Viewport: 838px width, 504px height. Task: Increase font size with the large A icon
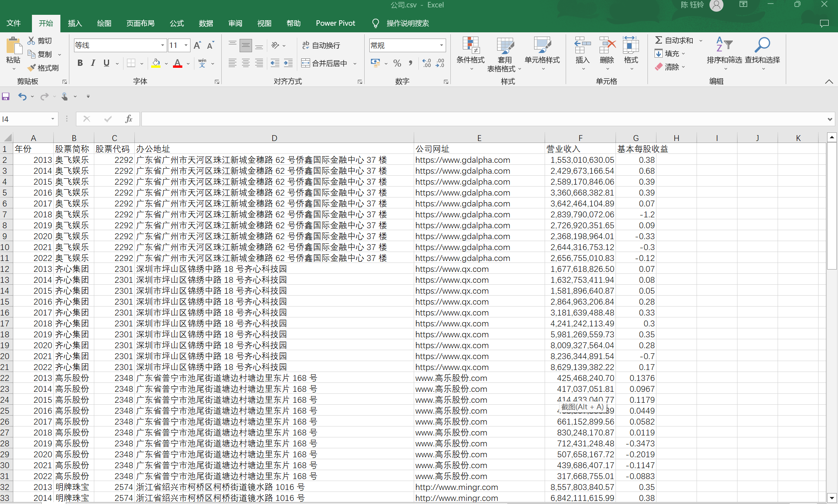(197, 45)
